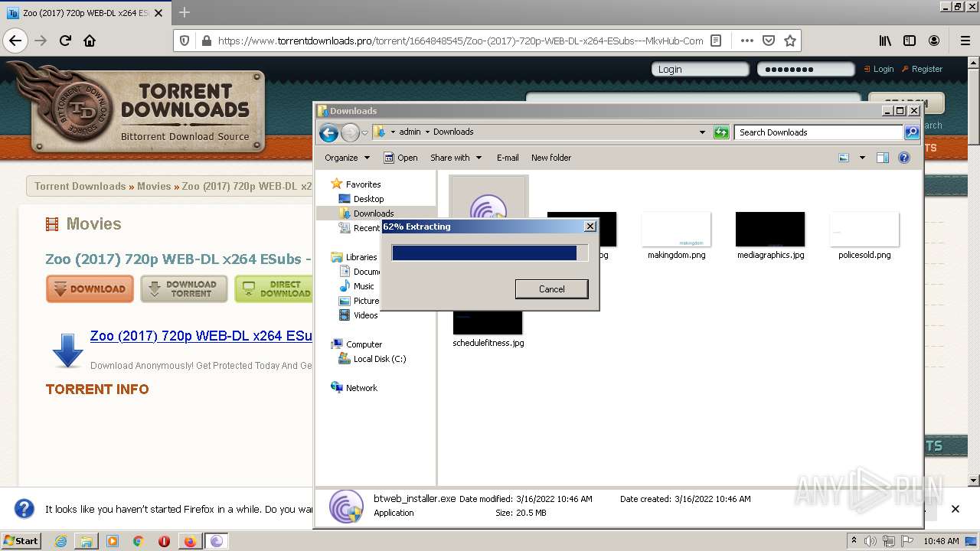Go back in Explorer Downloads window
The width and height of the screenshot is (980, 551).
tap(328, 132)
